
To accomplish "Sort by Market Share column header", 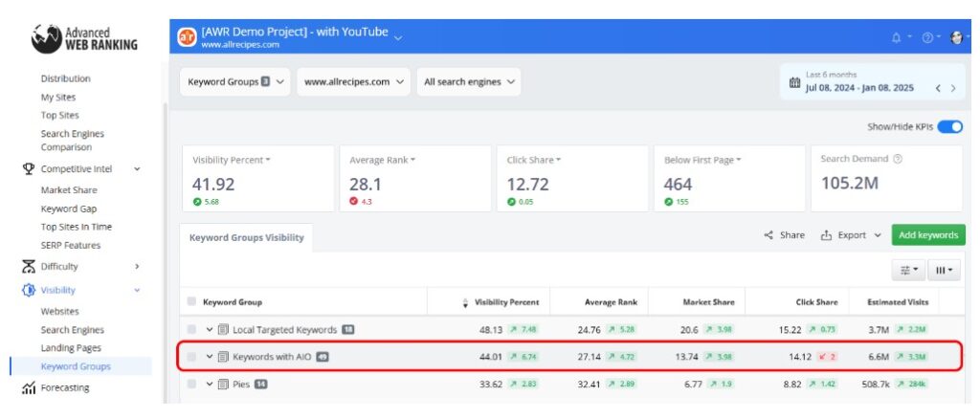I will pyautogui.click(x=709, y=302).
